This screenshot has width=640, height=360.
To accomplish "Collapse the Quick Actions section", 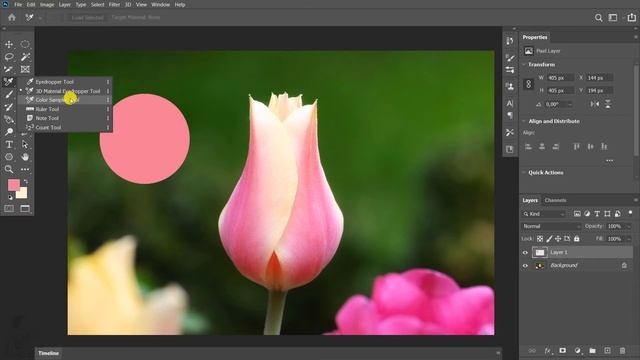I will point(524,173).
